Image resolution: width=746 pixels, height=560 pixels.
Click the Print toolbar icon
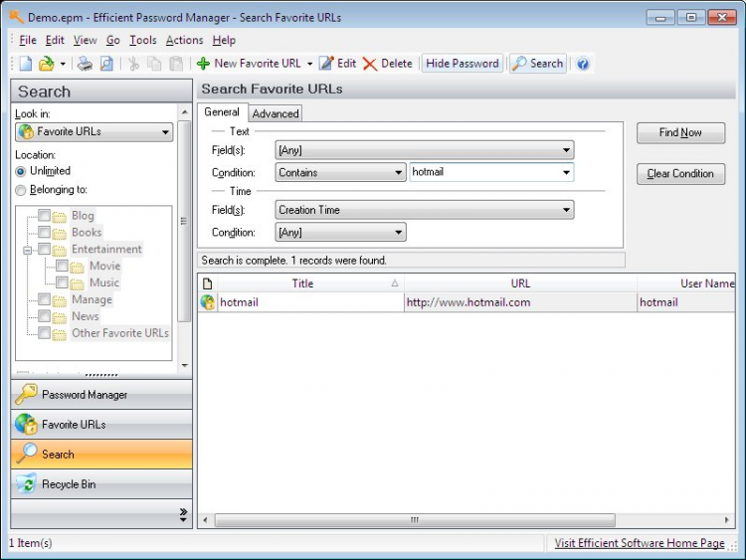tap(85, 64)
